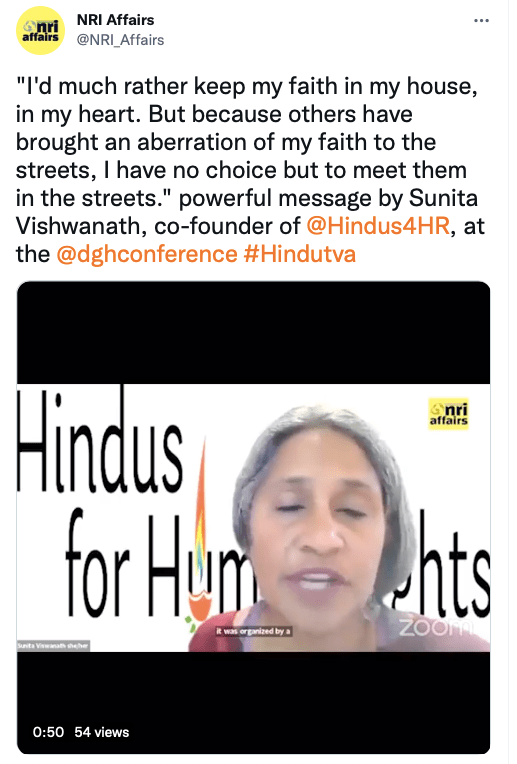Image resolution: width=517 pixels, height=764 pixels.
Task: Click the 'for' text in video background
Action: pos(97,565)
